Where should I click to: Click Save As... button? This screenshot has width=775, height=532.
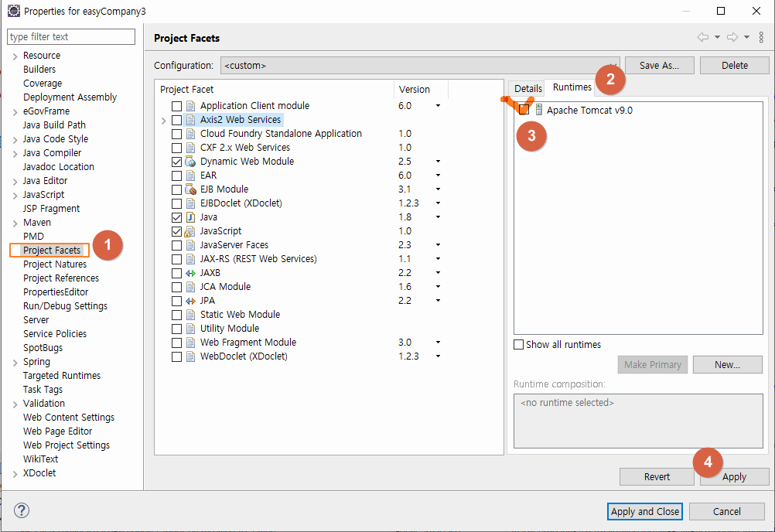click(x=659, y=65)
